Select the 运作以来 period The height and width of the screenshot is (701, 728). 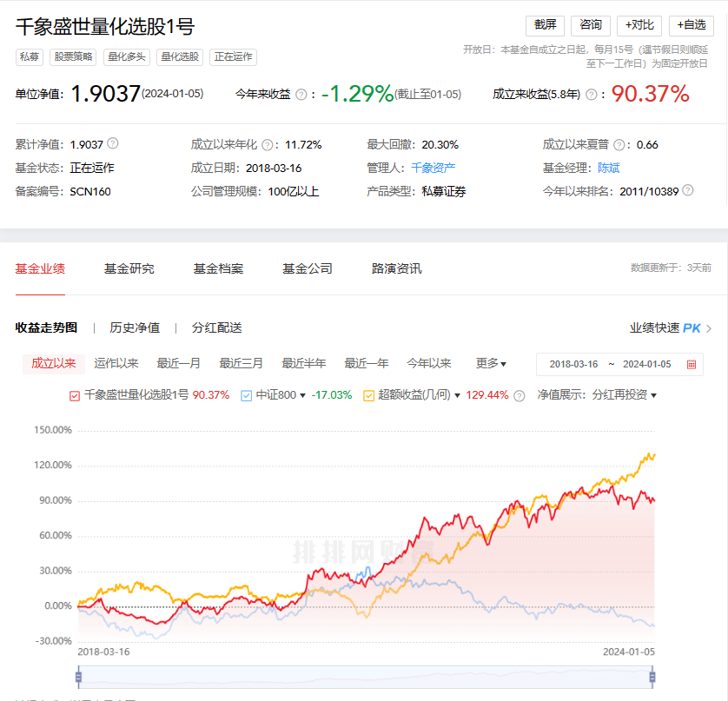click(116, 363)
